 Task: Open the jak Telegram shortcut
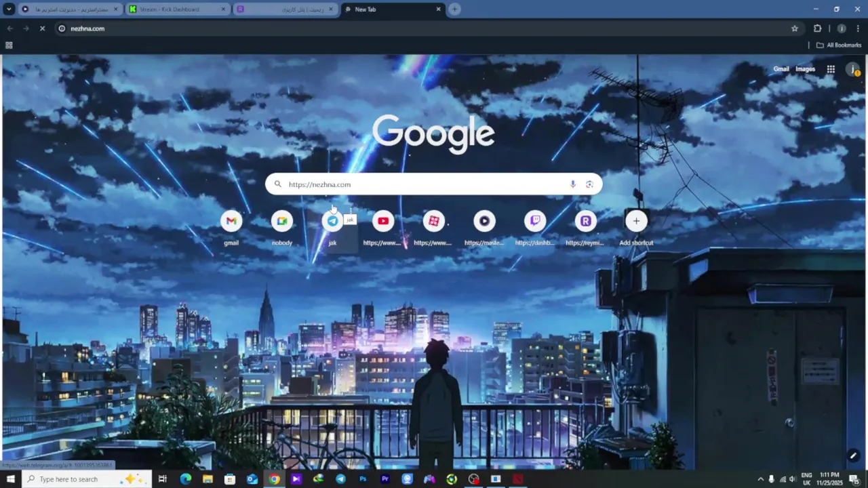click(x=332, y=228)
